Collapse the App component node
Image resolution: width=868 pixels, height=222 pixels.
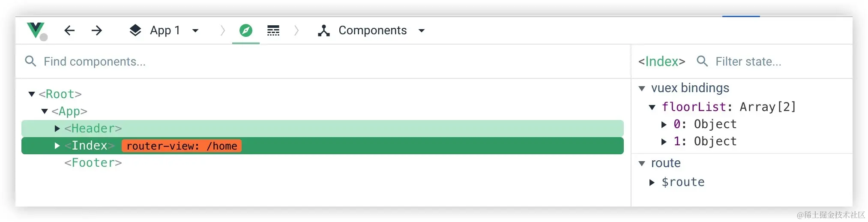pyautogui.click(x=45, y=111)
